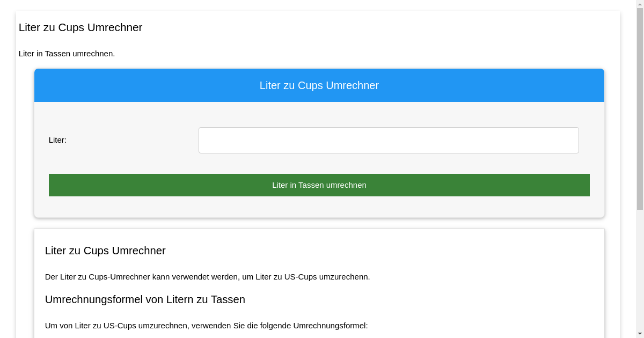Select the 'Liter:' label text
This screenshot has width=644, height=338.
57,140
